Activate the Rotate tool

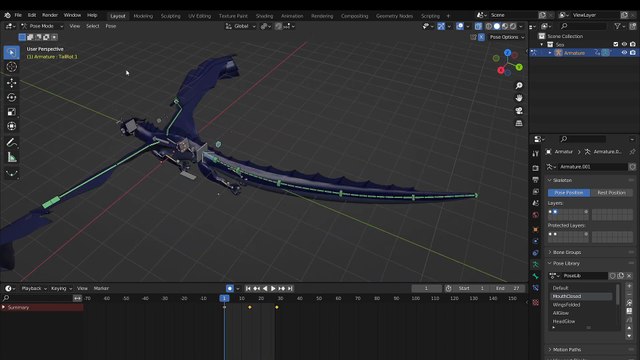pyautogui.click(x=11, y=97)
